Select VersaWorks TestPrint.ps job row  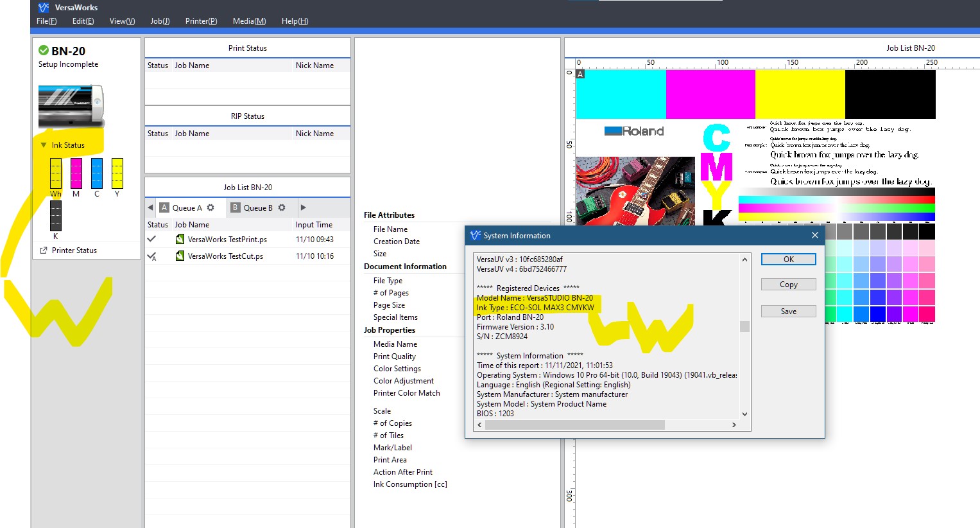tap(248, 239)
